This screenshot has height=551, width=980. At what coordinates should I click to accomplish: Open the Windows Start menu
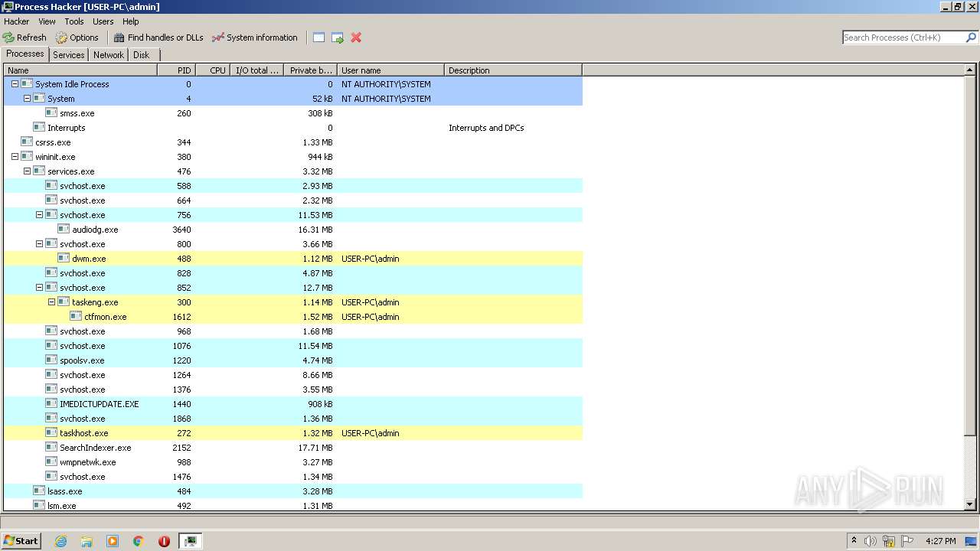point(21,540)
